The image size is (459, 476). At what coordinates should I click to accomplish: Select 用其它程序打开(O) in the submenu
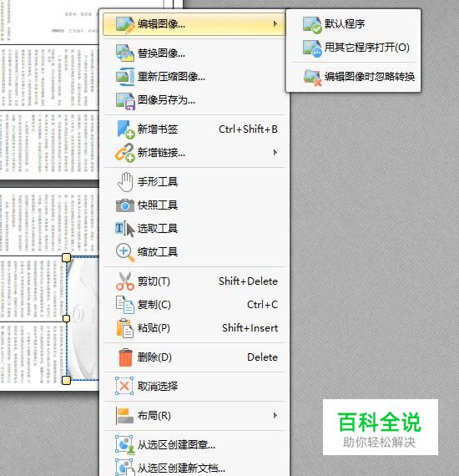pyautogui.click(x=353, y=48)
